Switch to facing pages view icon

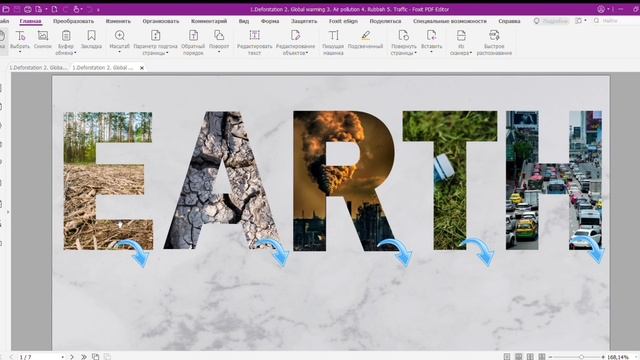tap(530, 357)
